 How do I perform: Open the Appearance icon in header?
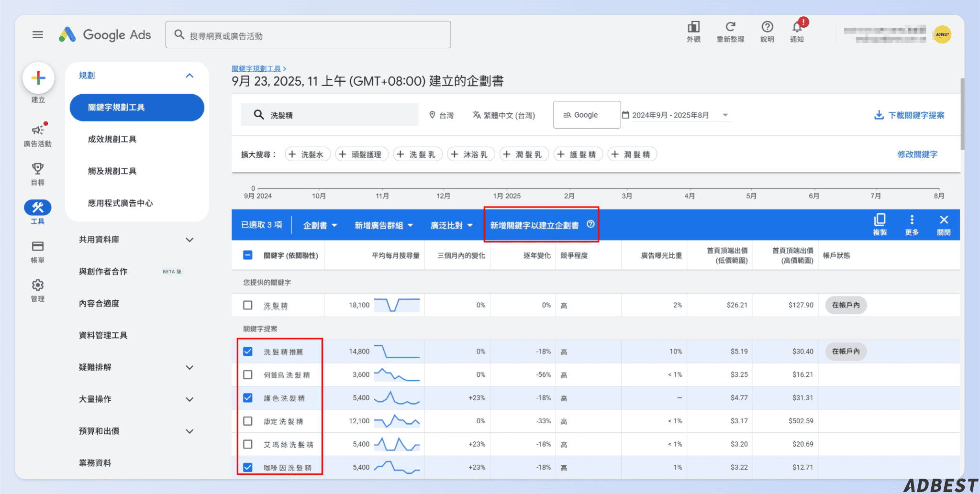pyautogui.click(x=693, y=27)
